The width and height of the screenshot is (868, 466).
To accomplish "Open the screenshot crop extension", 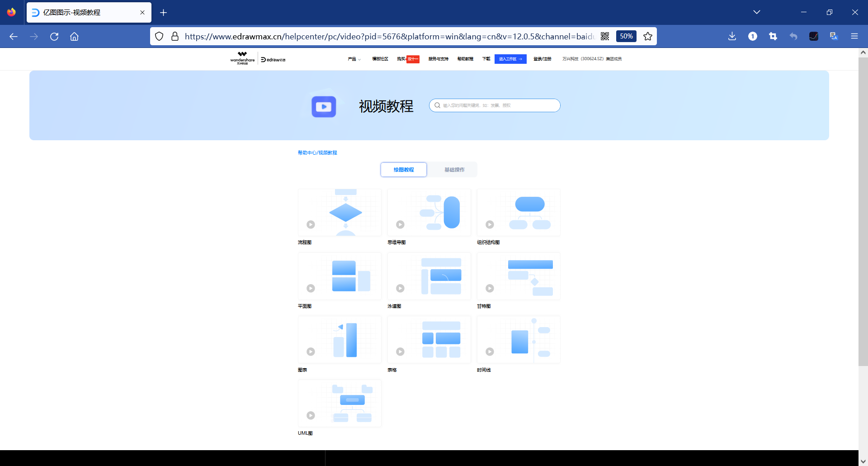I will pos(773,36).
